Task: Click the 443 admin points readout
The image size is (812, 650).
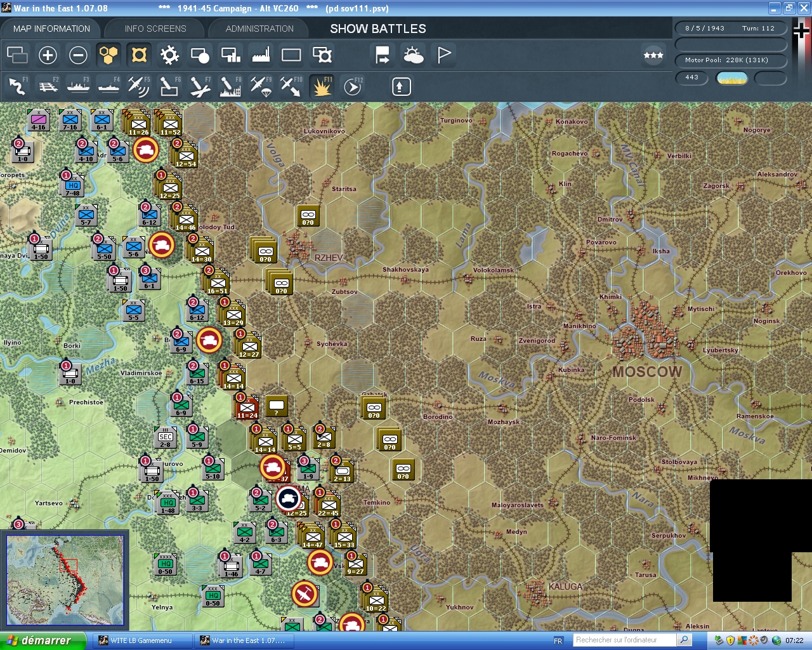Action: [x=692, y=77]
